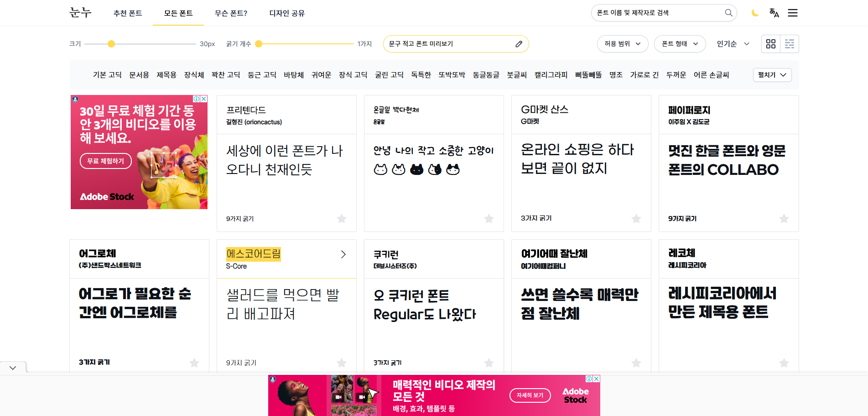Filter by 캘리그라피 category
868x416 pixels.
point(551,75)
